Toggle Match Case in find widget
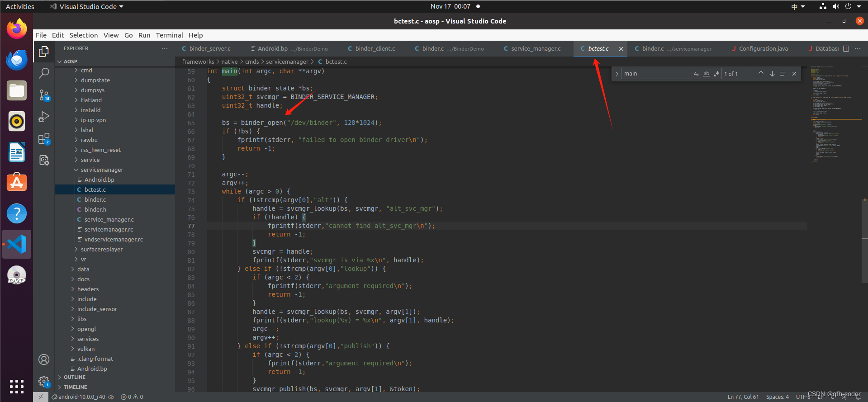The image size is (868, 402). point(697,74)
